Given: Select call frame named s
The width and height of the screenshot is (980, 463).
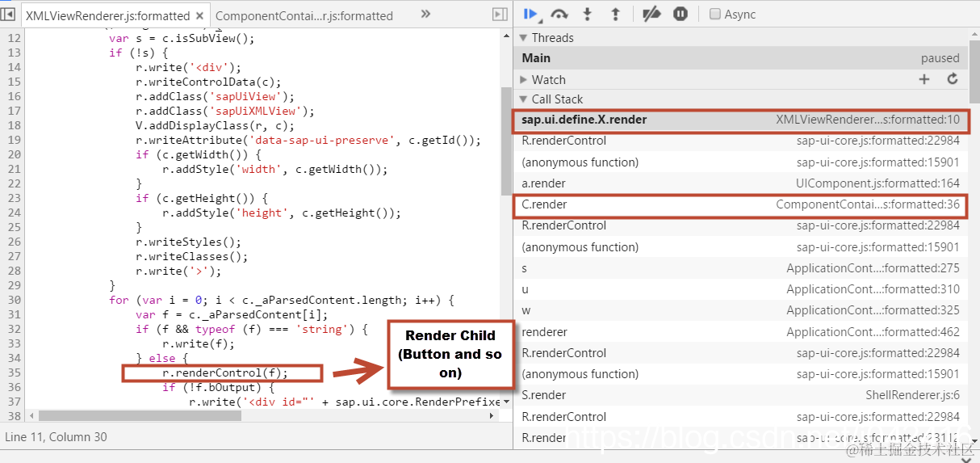Looking at the screenshot, I should [740, 268].
